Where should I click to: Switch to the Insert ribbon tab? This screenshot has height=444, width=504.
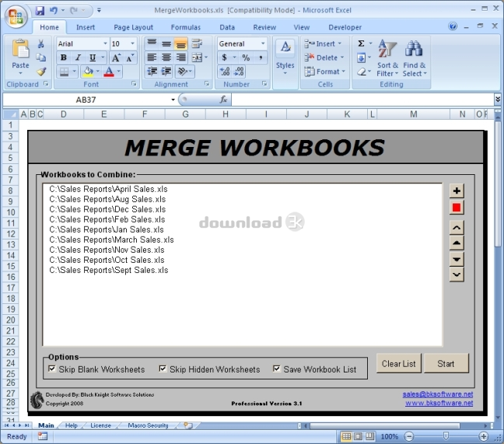[86, 27]
